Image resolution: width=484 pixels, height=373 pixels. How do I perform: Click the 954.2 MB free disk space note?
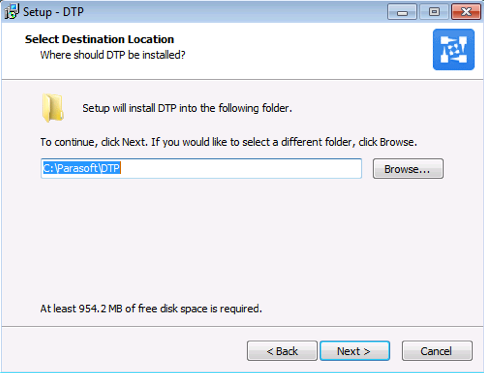point(151,309)
